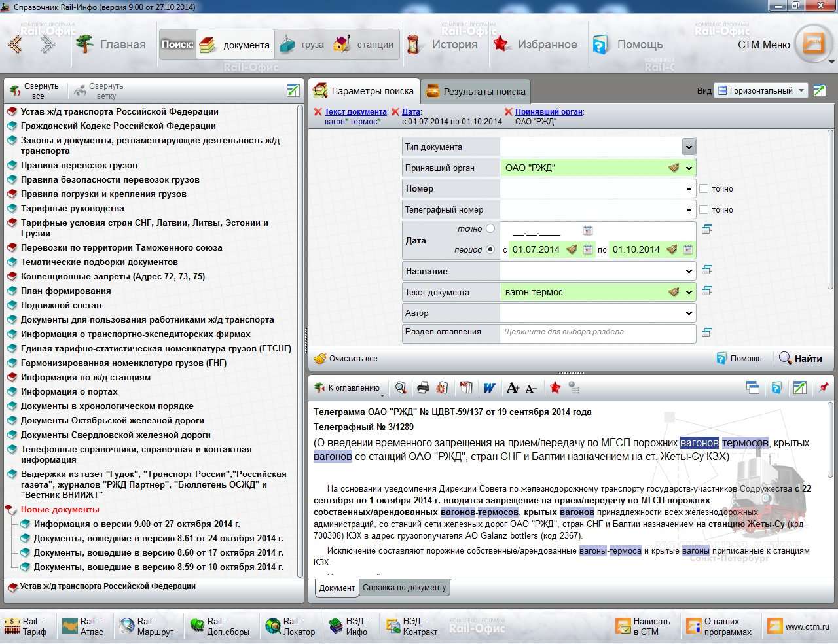Open Устав ж/д транспорта Российской Федерации item
Viewport: 838px width, 644px height.
(119, 112)
